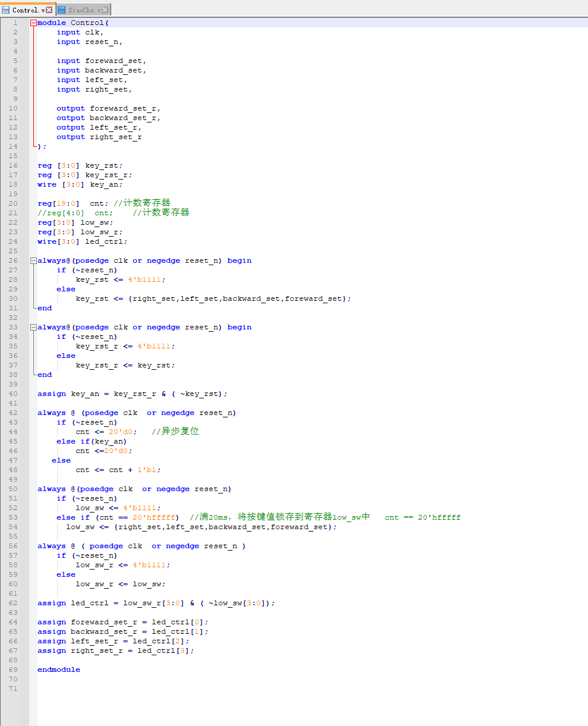
Task: Click on 'output right_set_r' line
Action: pos(99,137)
